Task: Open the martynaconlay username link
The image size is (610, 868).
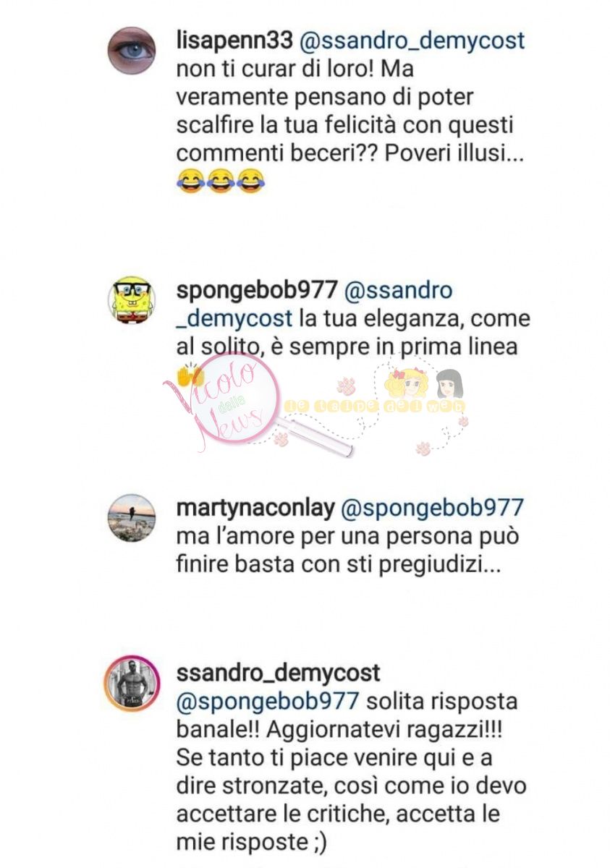Action: pos(255,509)
